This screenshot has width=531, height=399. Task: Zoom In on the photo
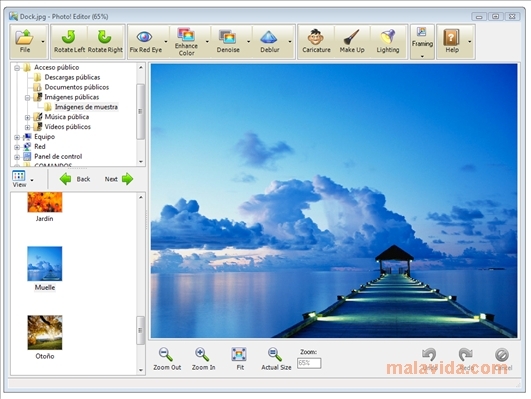[x=203, y=359]
